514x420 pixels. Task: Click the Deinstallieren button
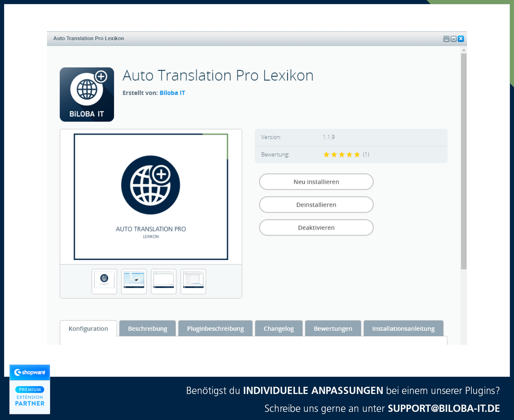pyautogui.click(x=316, y=205)
